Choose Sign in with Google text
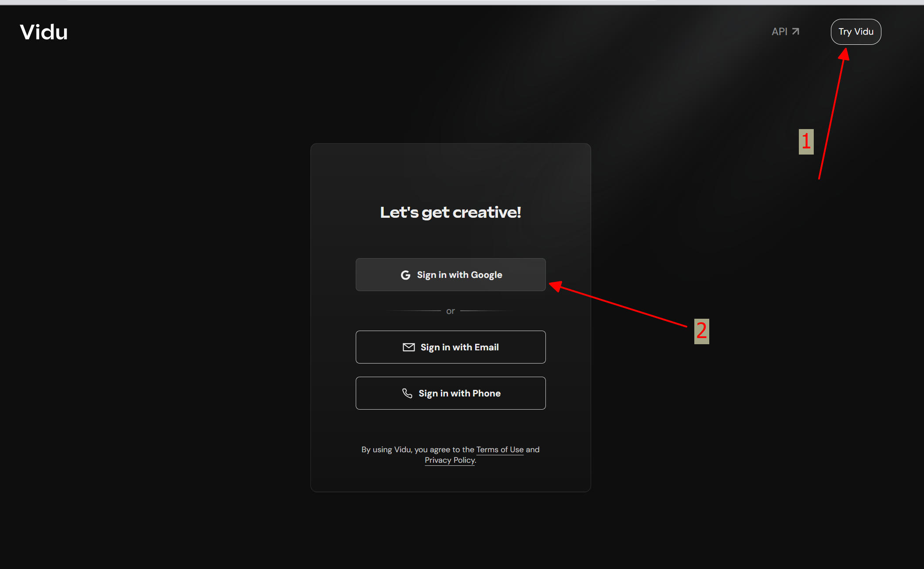Image resolution: width=924 pixels, height=569 pixels. pos(459,275)
